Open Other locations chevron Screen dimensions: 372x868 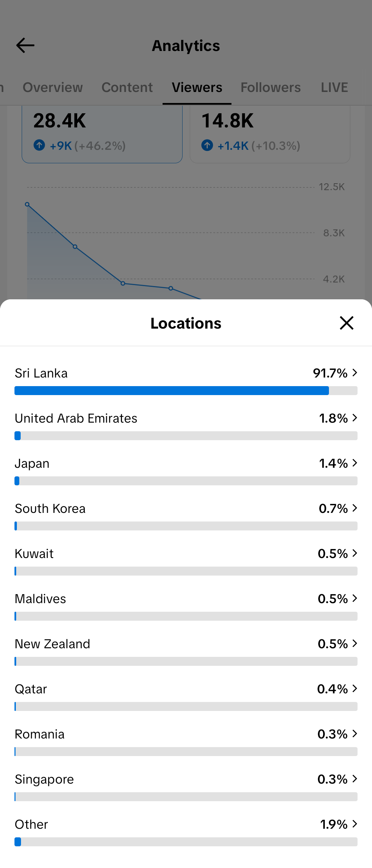pos(355,824)
